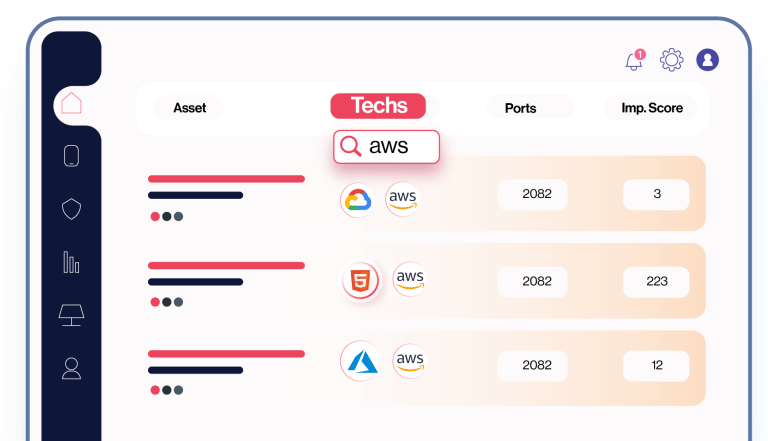768x441 pixels.
Task: Click the home icon in sidebar
Action: point(71,103)
